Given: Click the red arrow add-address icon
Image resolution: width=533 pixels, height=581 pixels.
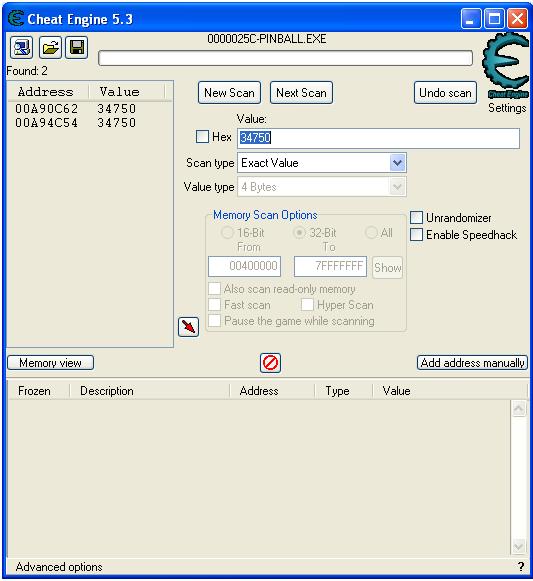Looking at the screenshot, I should (188, 327).
